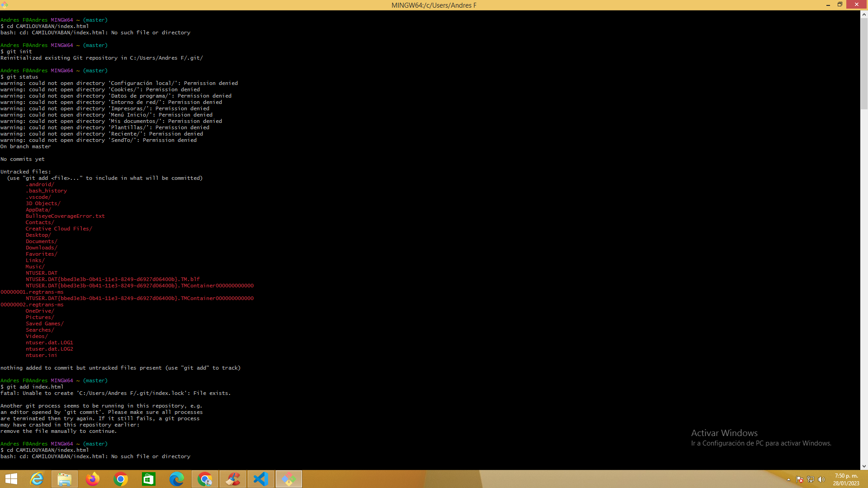
Task: Click the 'No commits yet' line
Action: point(23,159)
